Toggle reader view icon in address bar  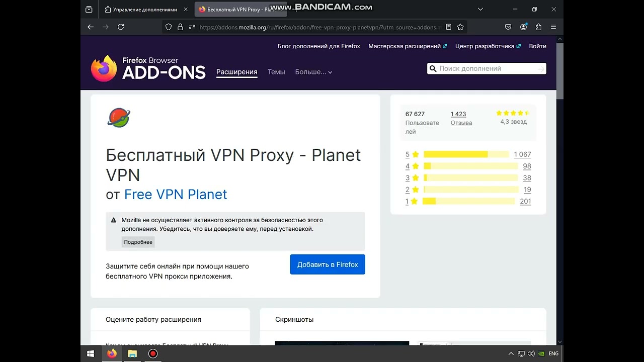[448, 27]
